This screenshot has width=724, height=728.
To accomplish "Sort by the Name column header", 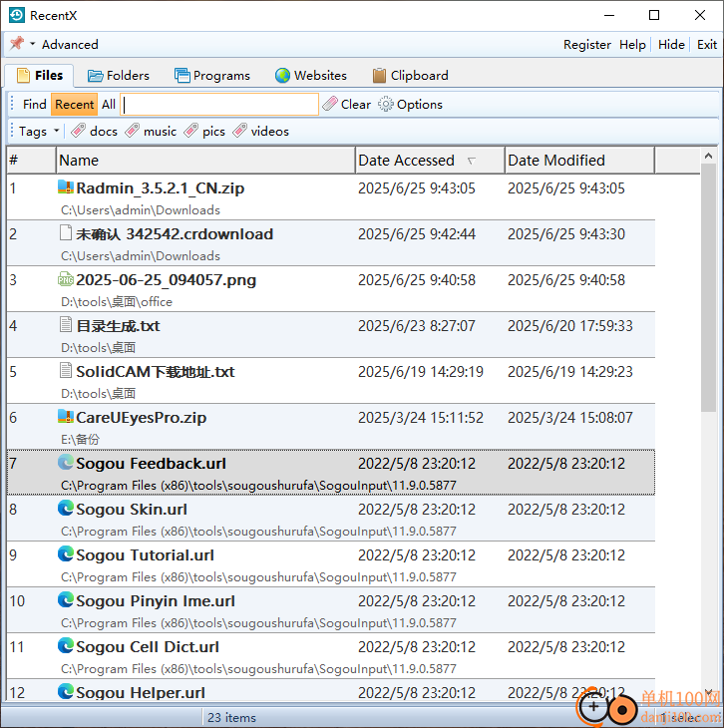I will click(205, 161).
